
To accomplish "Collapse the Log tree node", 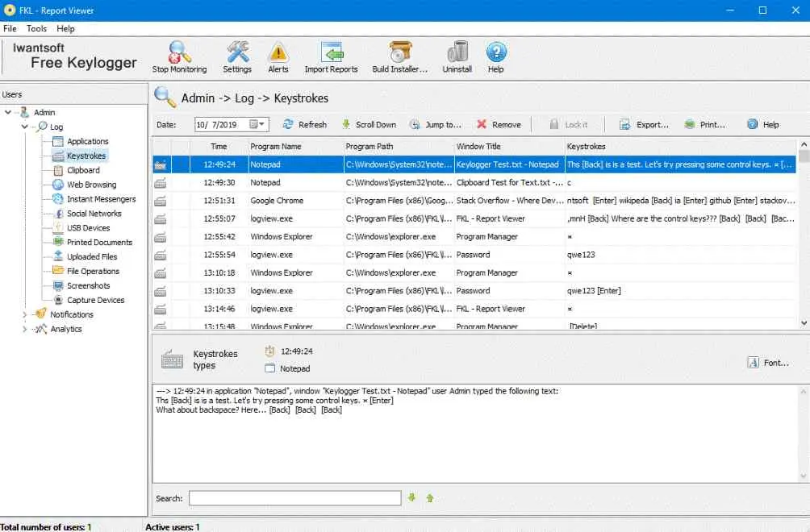I will 25,127.
